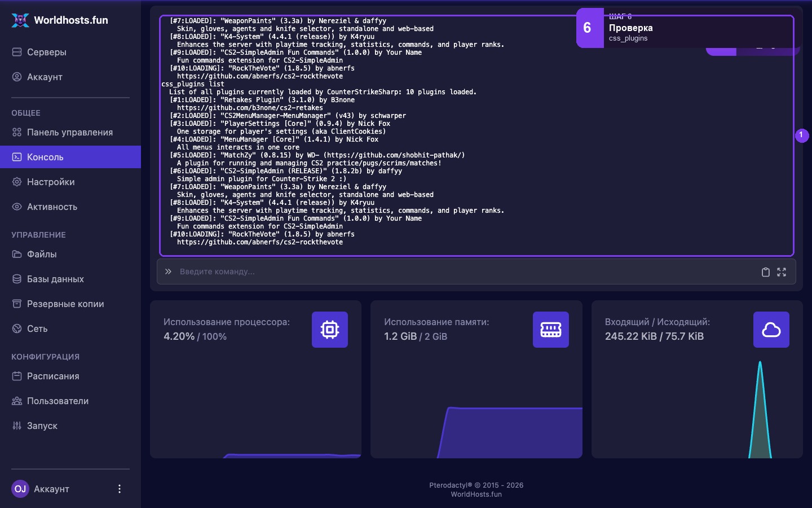Click the clipboard icon in command bar

tap(765, 272)
